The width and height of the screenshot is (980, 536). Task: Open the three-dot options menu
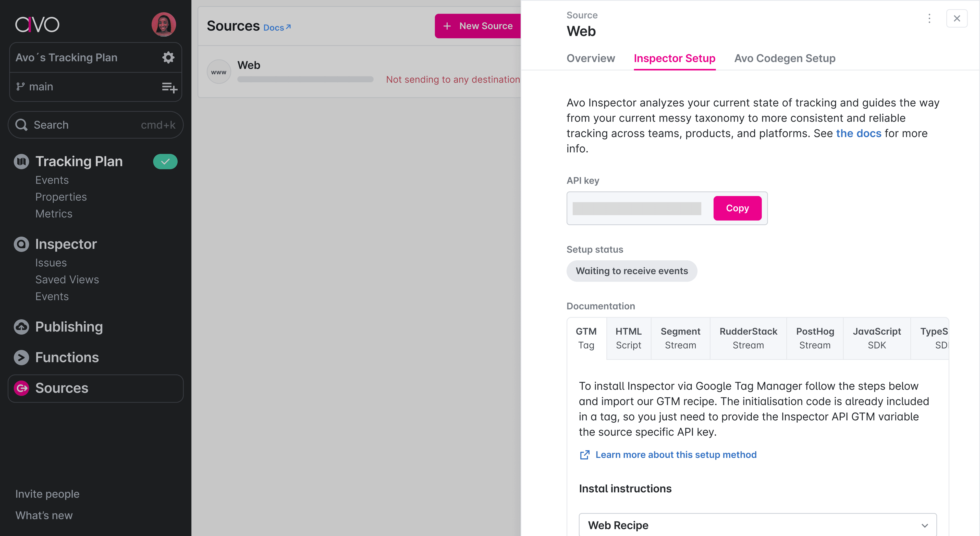(x=929, y=18)
